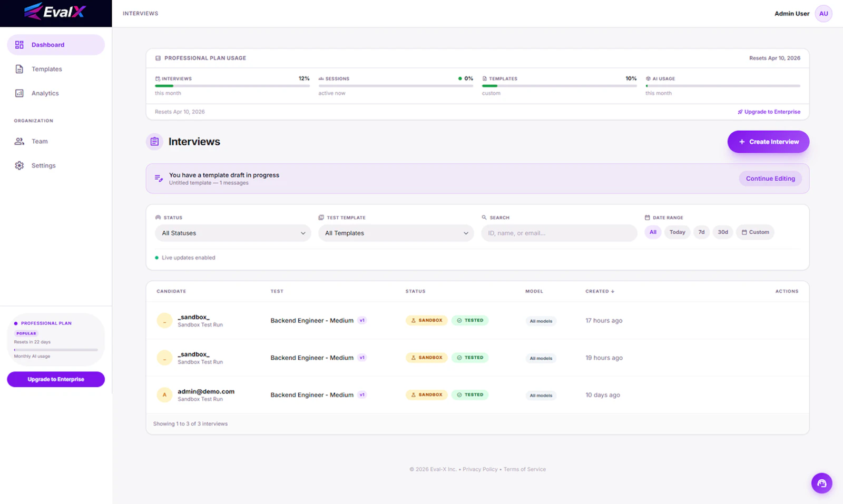The height and width of the screenshot is (504, 843).
Task: Click Continue Editing for template draft
Action: coord(770,179)
